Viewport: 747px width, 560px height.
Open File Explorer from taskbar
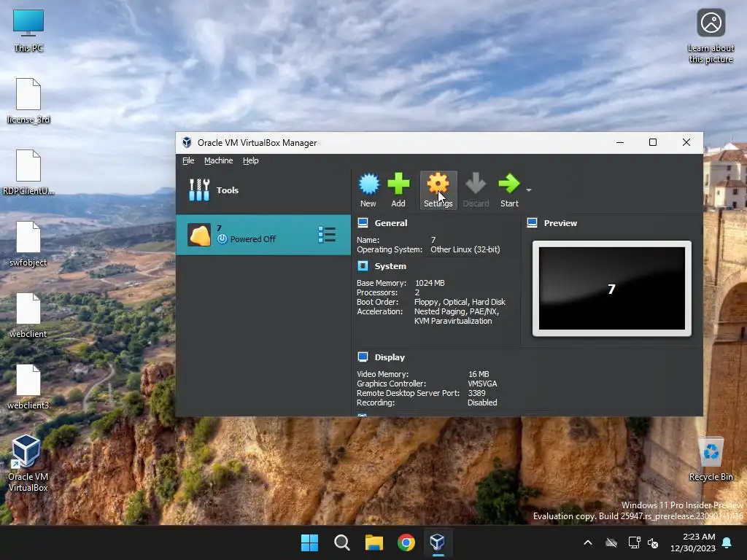pos(374,542)
